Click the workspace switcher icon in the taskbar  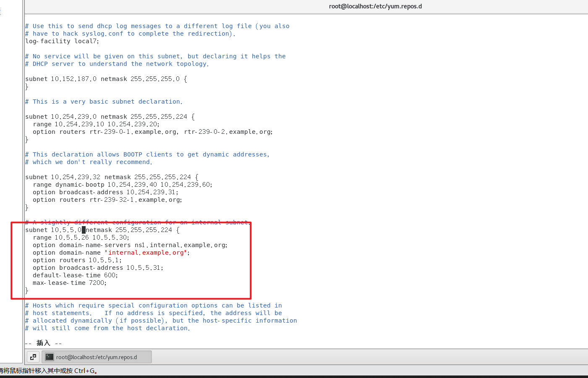point(33,357)
